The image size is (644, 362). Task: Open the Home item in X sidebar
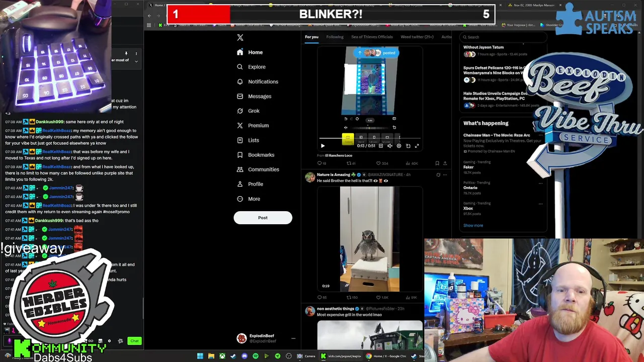(x=250, y=52)
